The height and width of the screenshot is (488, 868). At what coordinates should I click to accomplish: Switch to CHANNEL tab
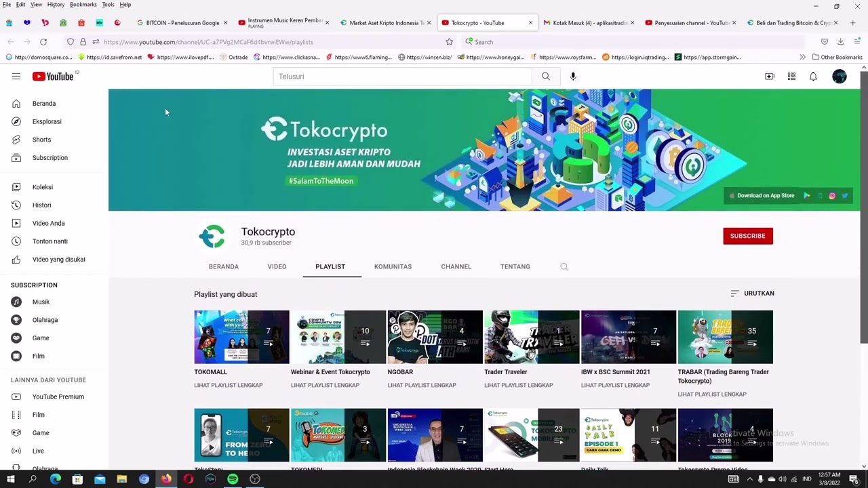pyautogui.click(x=456, y=267)
